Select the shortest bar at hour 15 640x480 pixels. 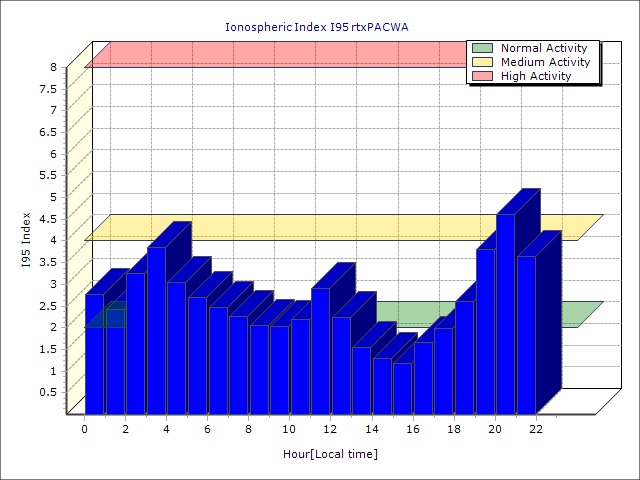pos(402,388)
